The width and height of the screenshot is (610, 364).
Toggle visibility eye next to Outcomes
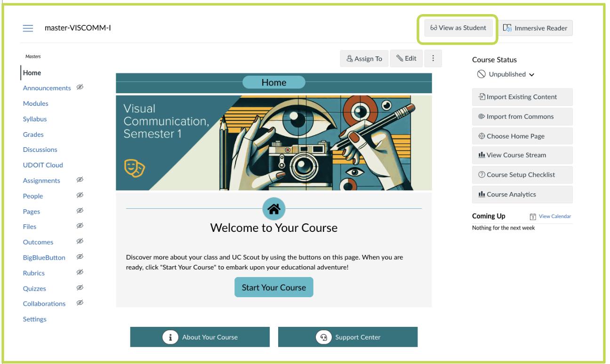point(80,242)
